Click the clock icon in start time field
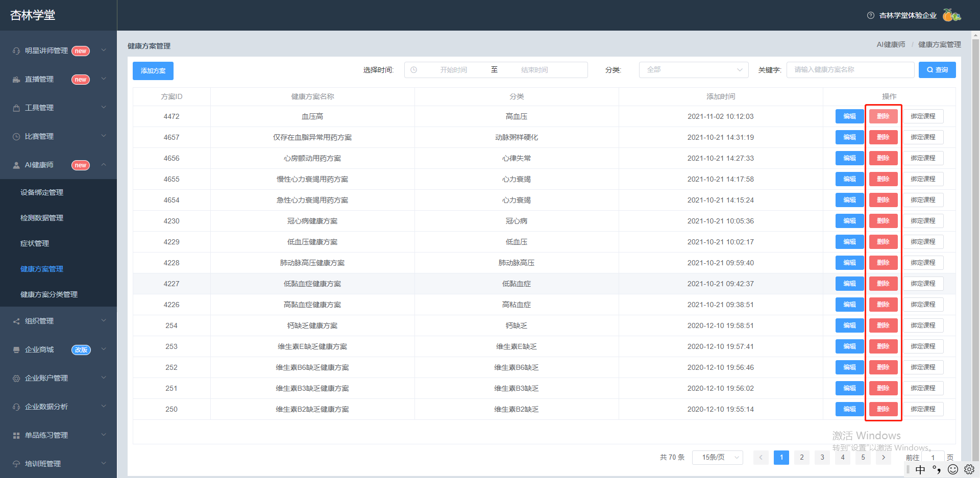980x478 pixels. [x=414, y=70]
